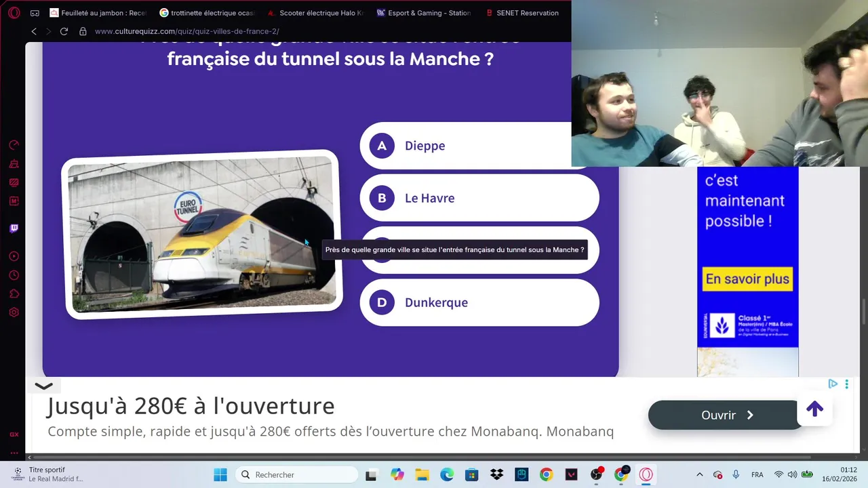Click the Eurotunnel train image

click(x=202, y=235)
